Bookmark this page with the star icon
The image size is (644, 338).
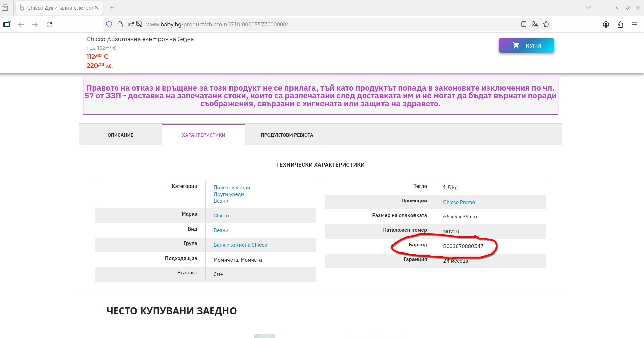[546, 24]
